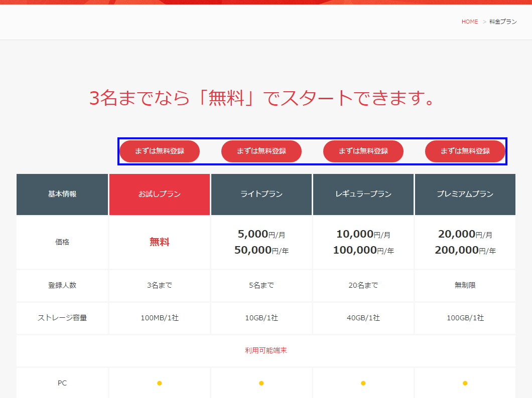Click the 100GB/1社 cell

pyautogui.click(x=465, y=318)
